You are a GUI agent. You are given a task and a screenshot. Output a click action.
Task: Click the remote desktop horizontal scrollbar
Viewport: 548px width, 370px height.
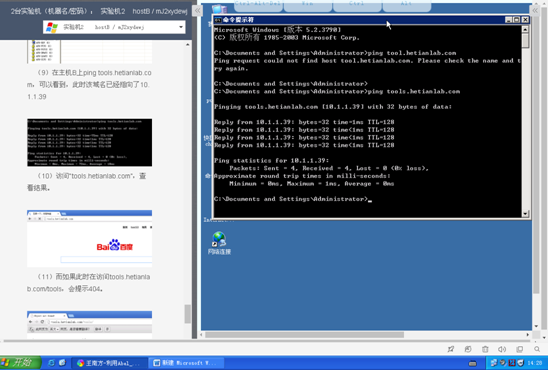pyautogui.click(x=304, y=335)
